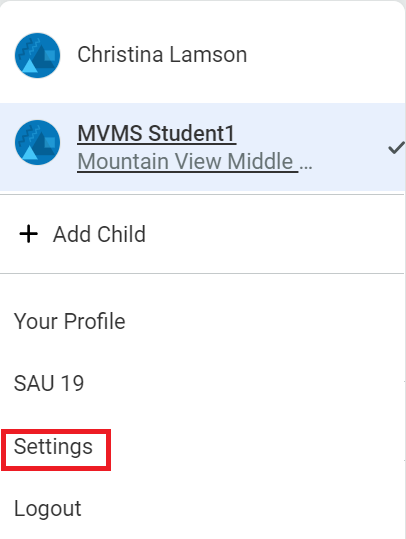Image resolution: width=406 pixels, height=539 pixels.
Task: Open Settings from the account menu
Action: 53,447
